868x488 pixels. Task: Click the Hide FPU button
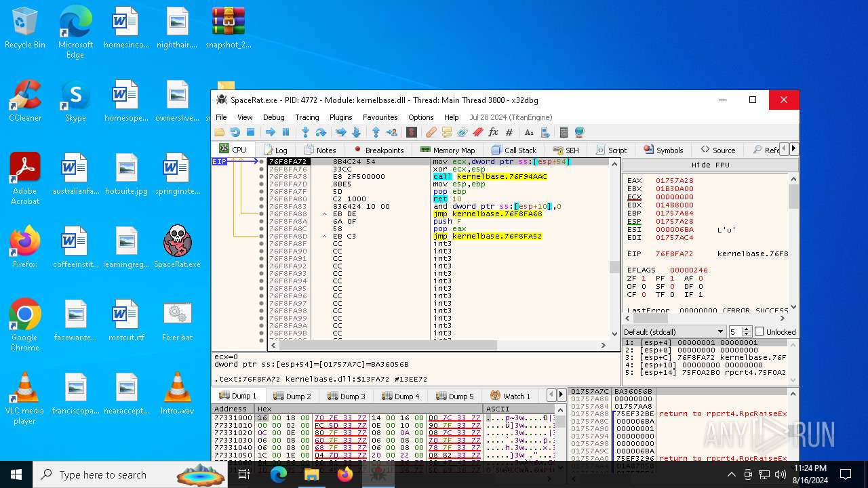point(710,165)
